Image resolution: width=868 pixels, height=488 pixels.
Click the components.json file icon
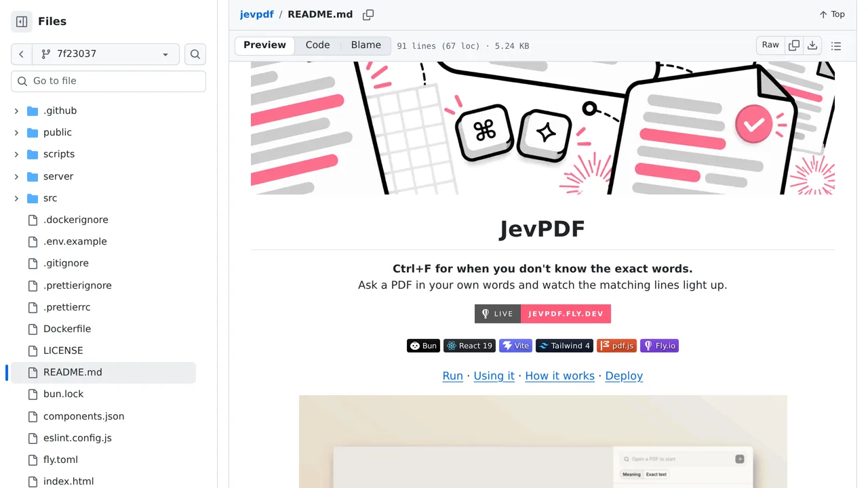coord(33,416)
